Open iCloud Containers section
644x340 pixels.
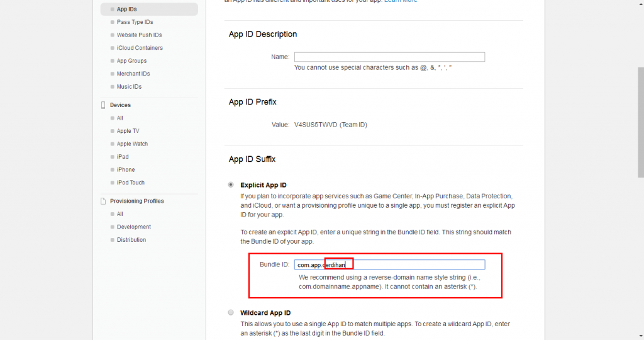140,48
